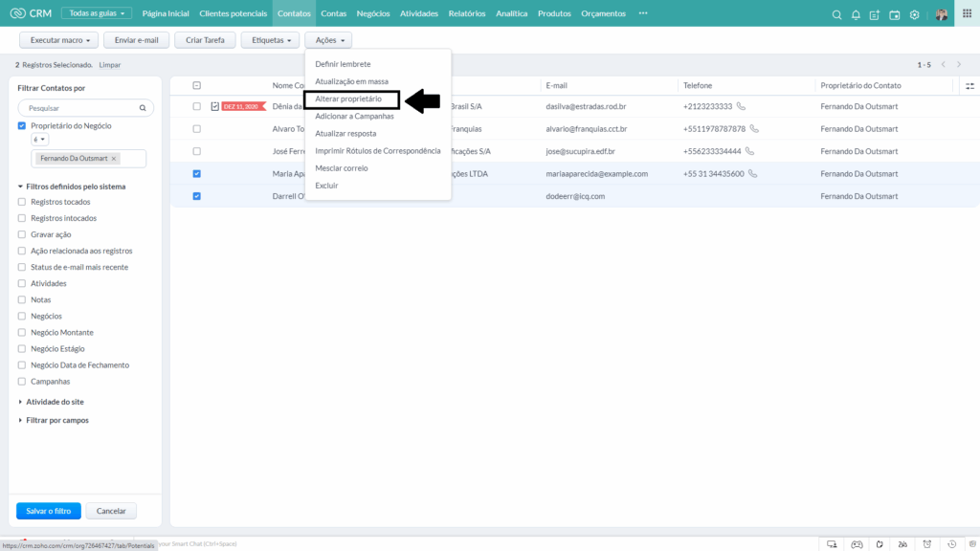
Task: Collapse the Ações dropdown button
Action: click(328, 40)
